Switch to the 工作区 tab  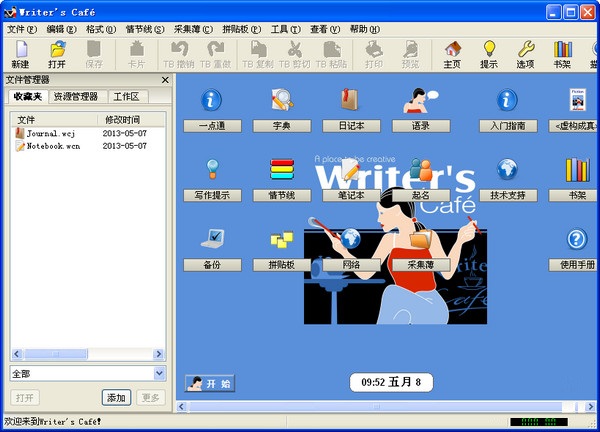click(126, 97)
